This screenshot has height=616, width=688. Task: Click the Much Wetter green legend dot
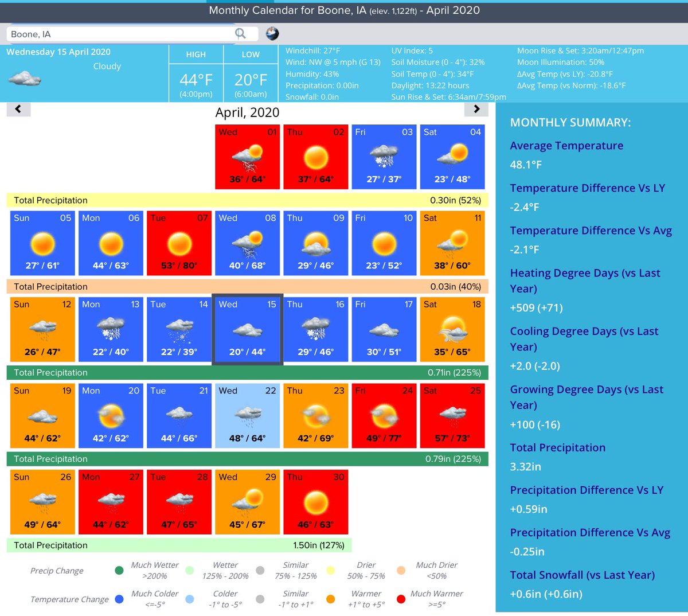coord(119,570)
